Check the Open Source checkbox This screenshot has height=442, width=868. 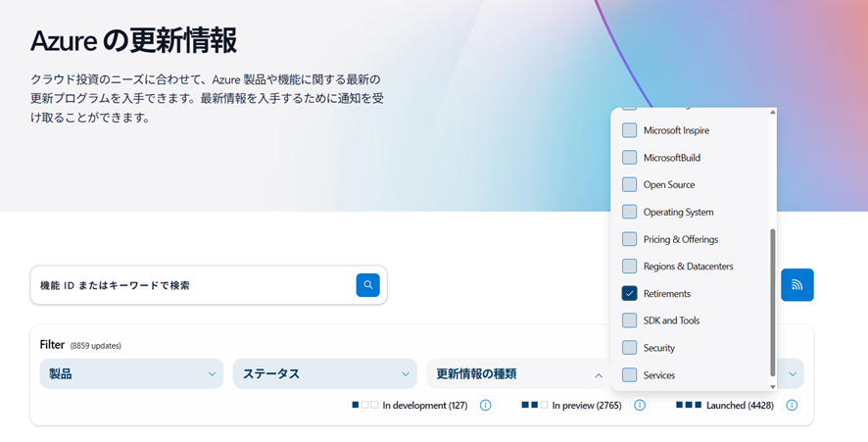pyautogui.click(x=629, y=184)
